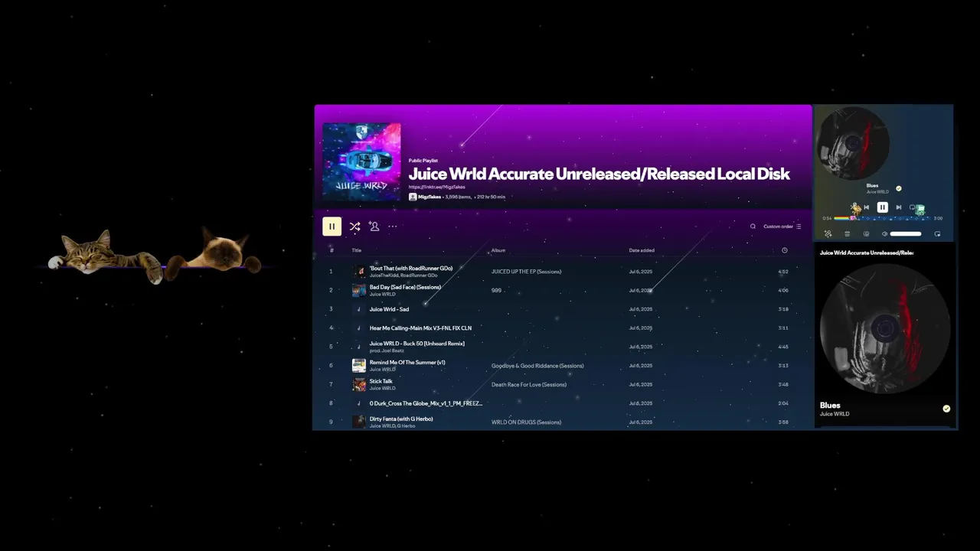The width and height of the screenshot is (980, 551).
Task: Select track Bad Day (Sad Face) (Sessions)
Action: point(405,287)
